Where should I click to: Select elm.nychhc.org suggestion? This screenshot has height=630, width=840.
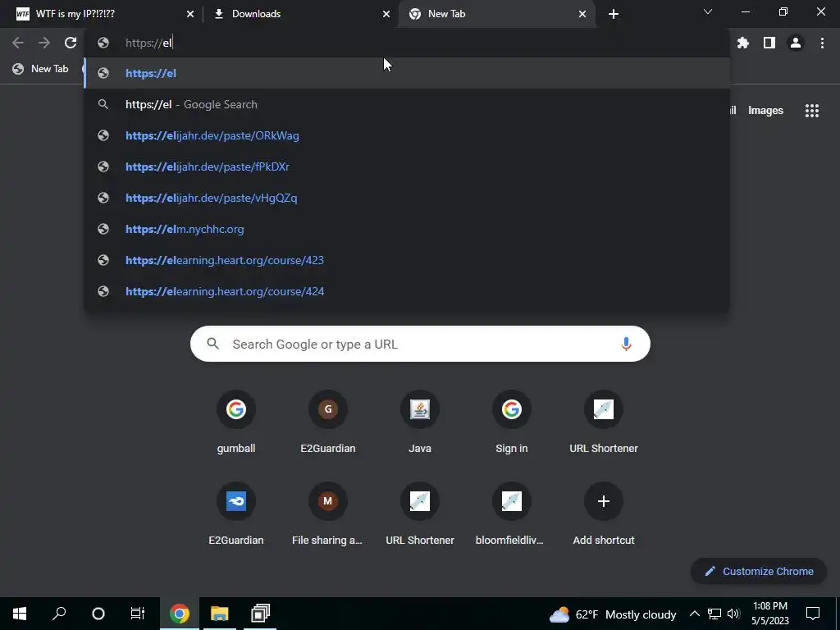click(x=407, y=229)
